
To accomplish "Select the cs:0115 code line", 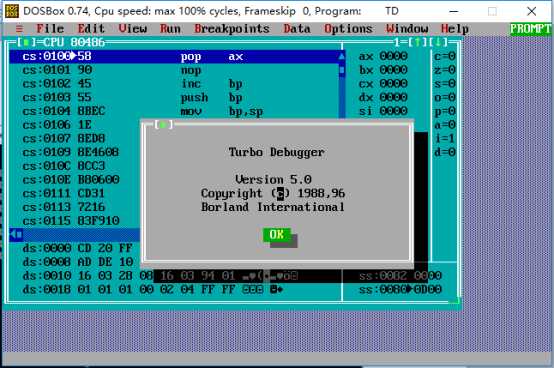I will (75, 221).
